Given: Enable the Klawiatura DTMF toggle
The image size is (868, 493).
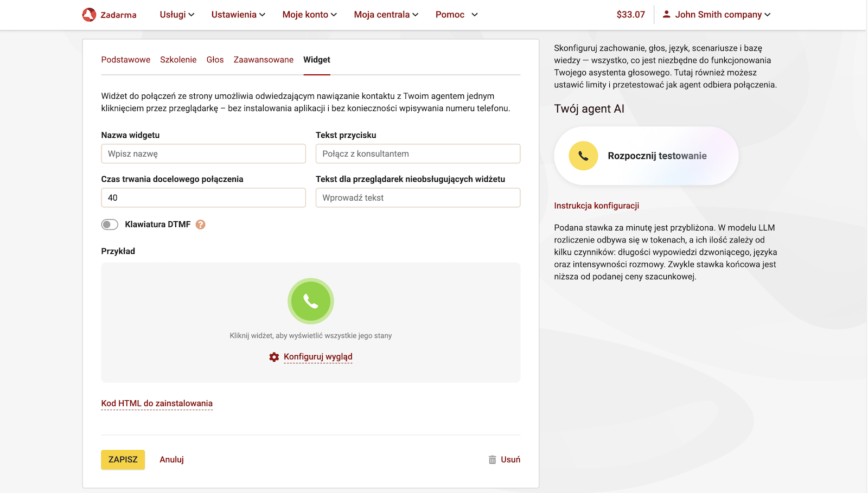Looking at the screenshot, I should pyautogui.click(x=110, y=225).
